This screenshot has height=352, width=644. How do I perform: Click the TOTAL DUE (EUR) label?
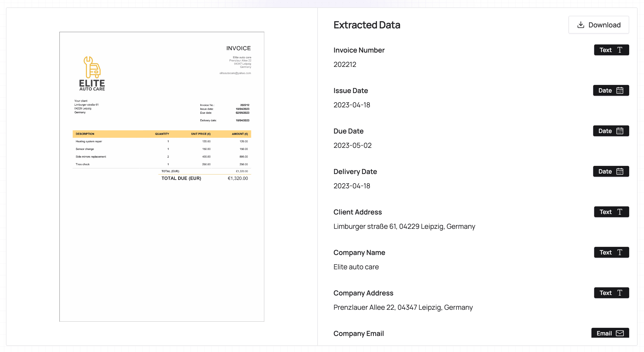click(181, 179)
